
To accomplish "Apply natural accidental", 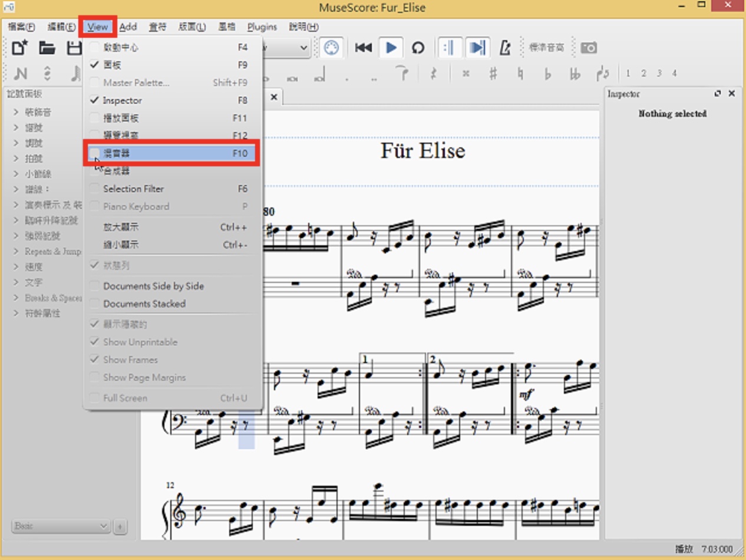I will coord(520,74).
